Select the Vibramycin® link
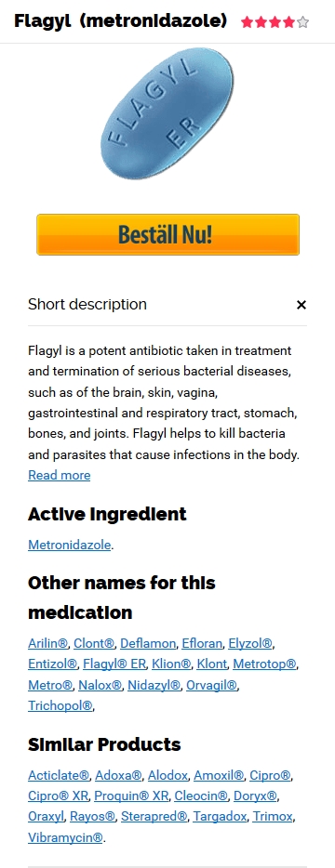Image resolution: width=335 pixels, height=868 pixels. [x=65, y=837]
